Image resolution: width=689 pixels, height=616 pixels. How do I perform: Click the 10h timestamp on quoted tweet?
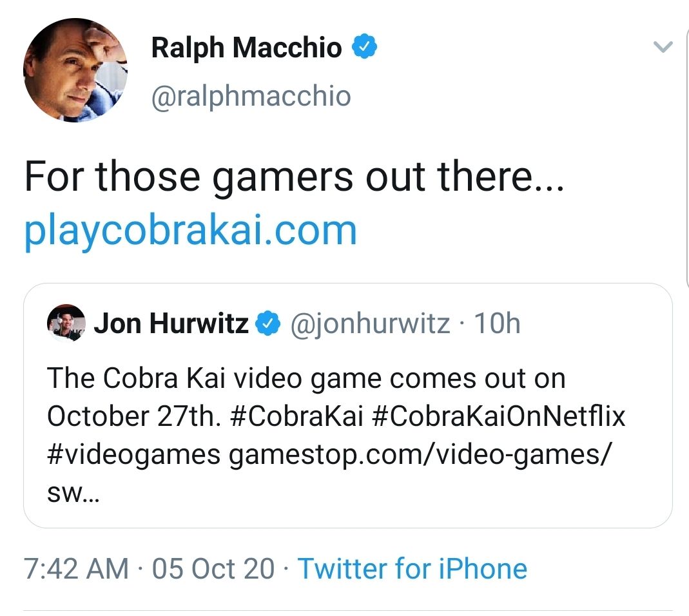click(497, 323)
